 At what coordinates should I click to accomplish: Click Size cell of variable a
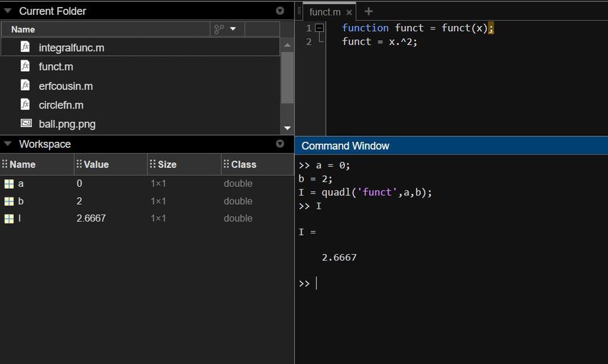[158, 183]
